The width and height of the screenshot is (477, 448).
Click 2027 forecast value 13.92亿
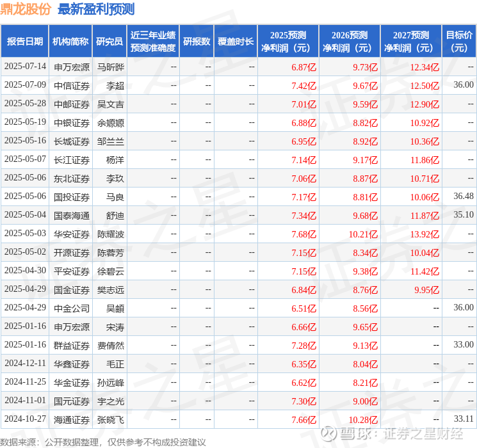[x=424, y=234]
